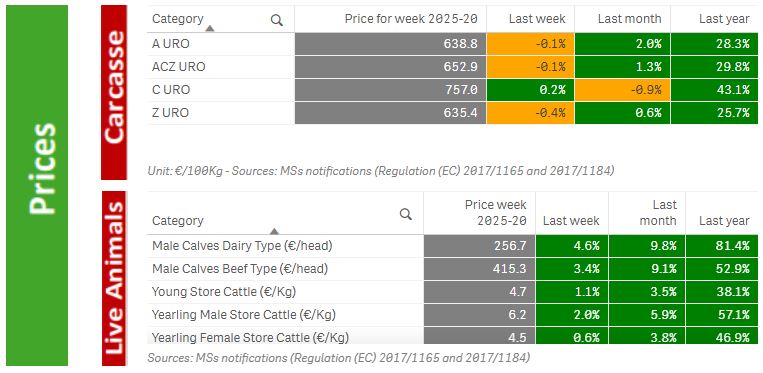Open search icon in Live Animals Category header
763x373 pixels.
click(405, 214)
